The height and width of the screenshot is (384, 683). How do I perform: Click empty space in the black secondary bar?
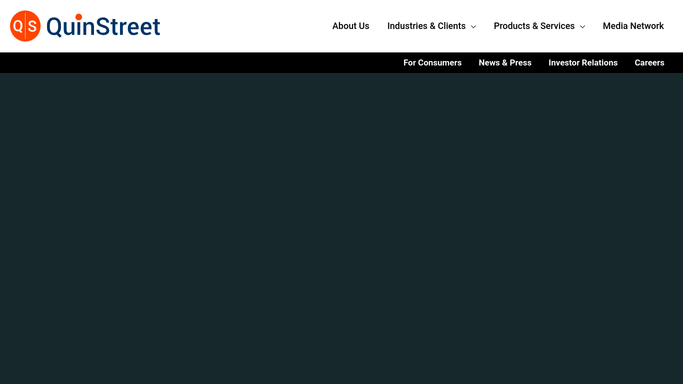click(x=196, y=63)
